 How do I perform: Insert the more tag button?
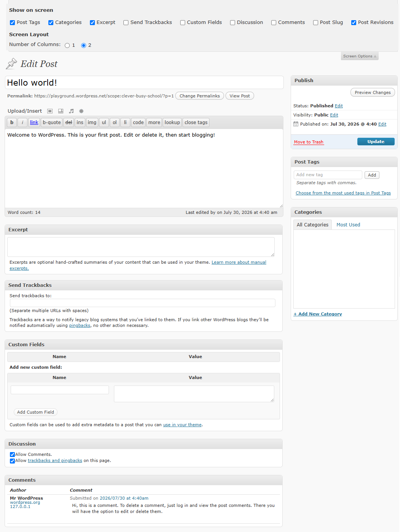point(154,123)
